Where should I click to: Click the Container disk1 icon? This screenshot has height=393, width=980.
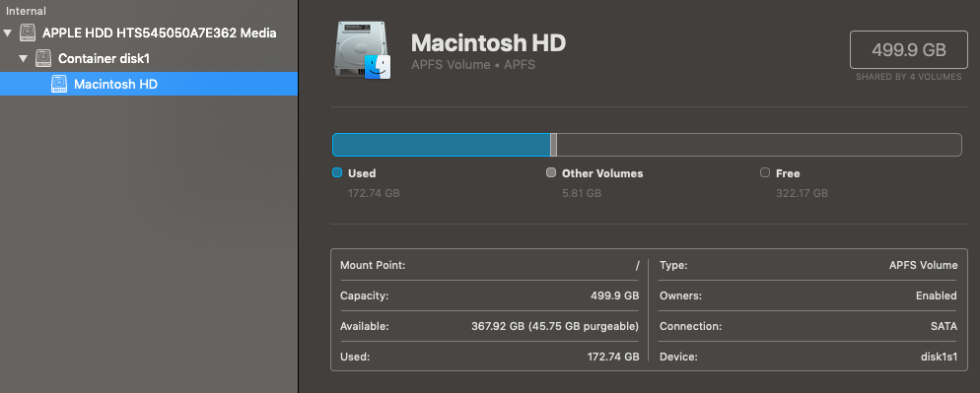[x=43, y=58]
